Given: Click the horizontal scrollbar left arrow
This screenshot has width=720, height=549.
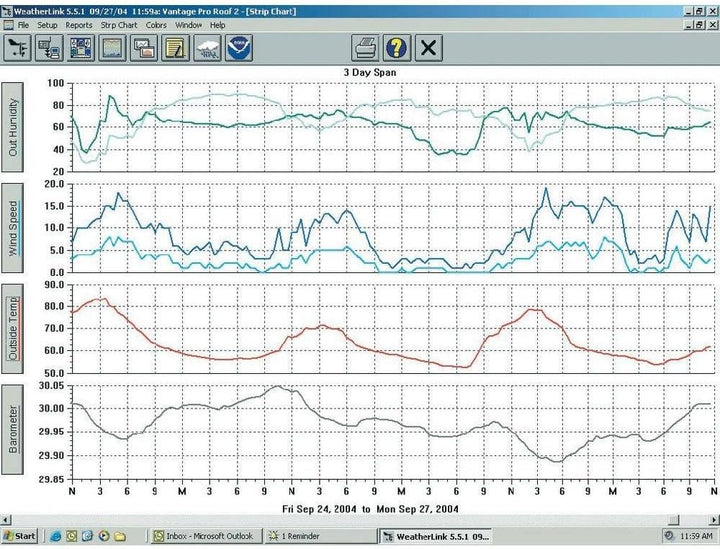Looking at the screenshot, I should 5,520.
